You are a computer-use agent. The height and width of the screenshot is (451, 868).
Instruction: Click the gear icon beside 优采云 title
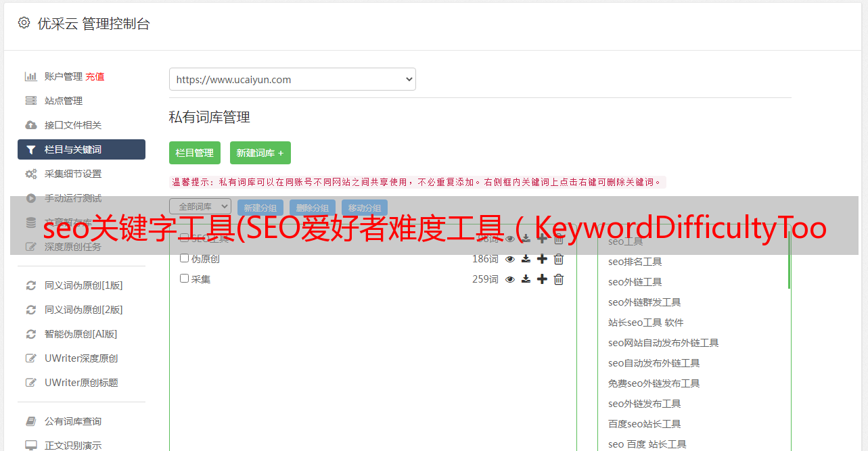[24, 23]
